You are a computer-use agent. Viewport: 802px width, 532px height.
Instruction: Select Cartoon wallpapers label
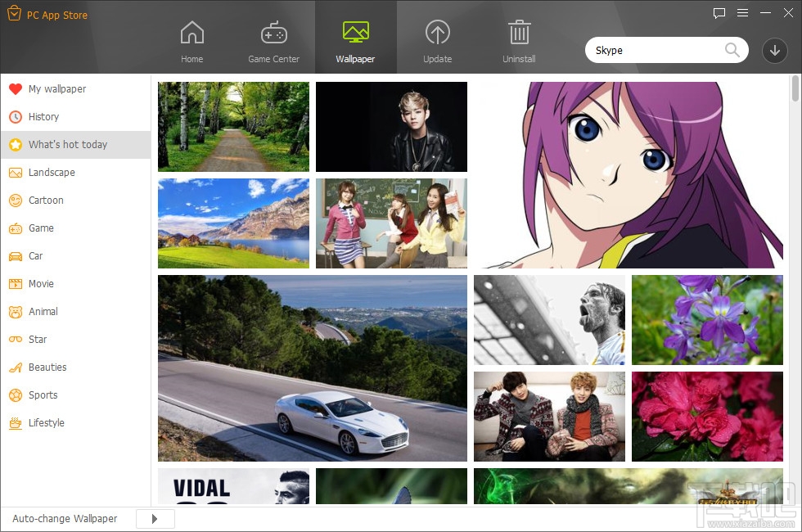point(46,200)
